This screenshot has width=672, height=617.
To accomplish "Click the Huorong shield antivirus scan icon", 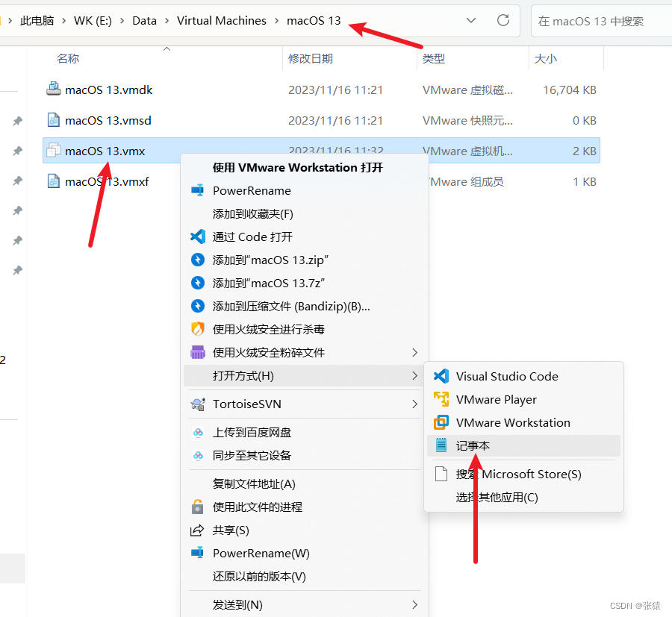I will [x=198, y=329].
